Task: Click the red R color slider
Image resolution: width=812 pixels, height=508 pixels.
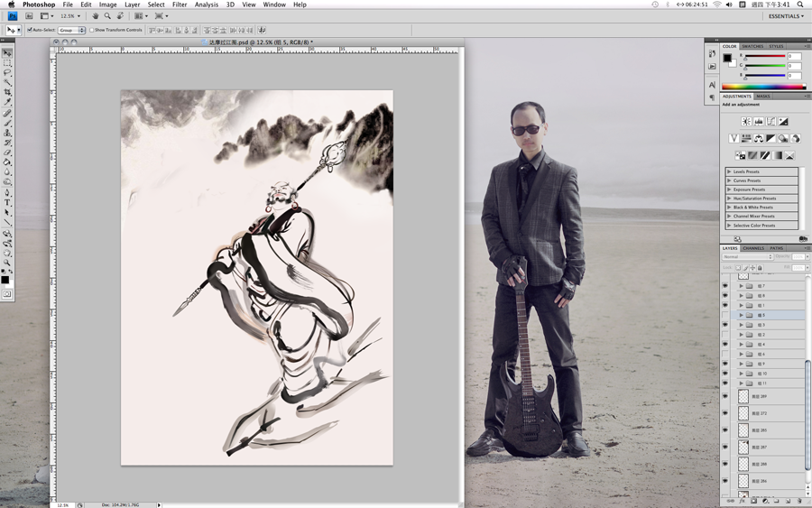Action: (765, 56)
